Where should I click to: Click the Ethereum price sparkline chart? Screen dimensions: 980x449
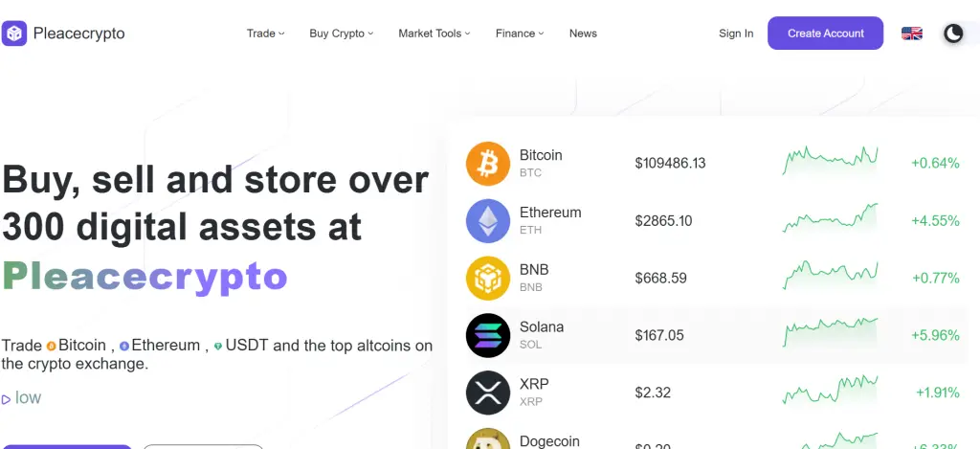pyautogui.click(x=830, y=219)
